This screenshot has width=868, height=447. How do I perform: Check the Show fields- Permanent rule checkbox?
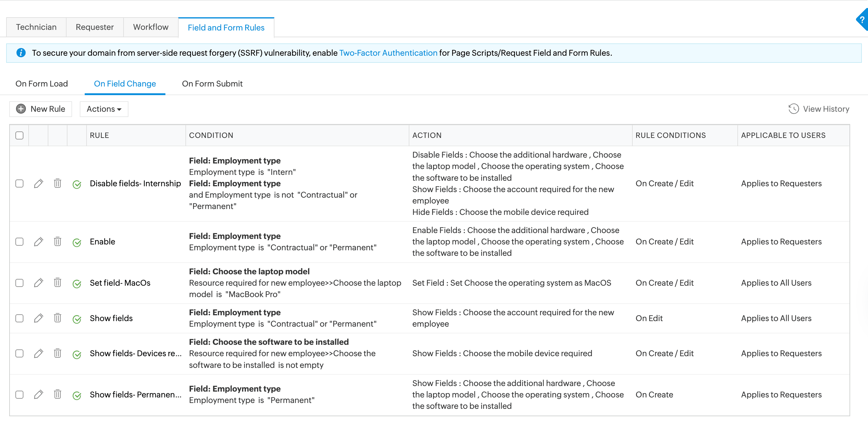[19, 395]
